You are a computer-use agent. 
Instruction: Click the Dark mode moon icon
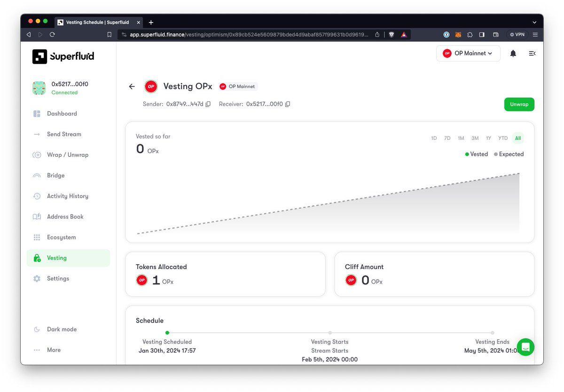(x=37, y=330)
